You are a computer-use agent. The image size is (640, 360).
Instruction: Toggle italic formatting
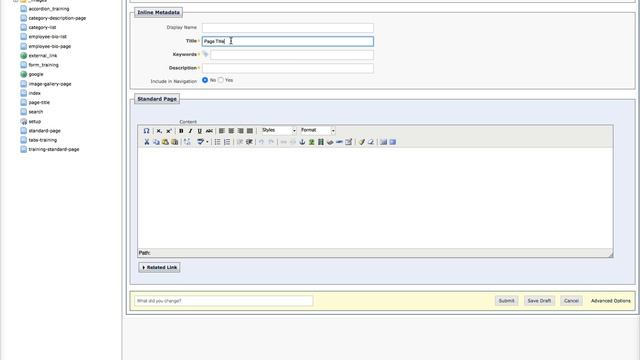point(190,131)
